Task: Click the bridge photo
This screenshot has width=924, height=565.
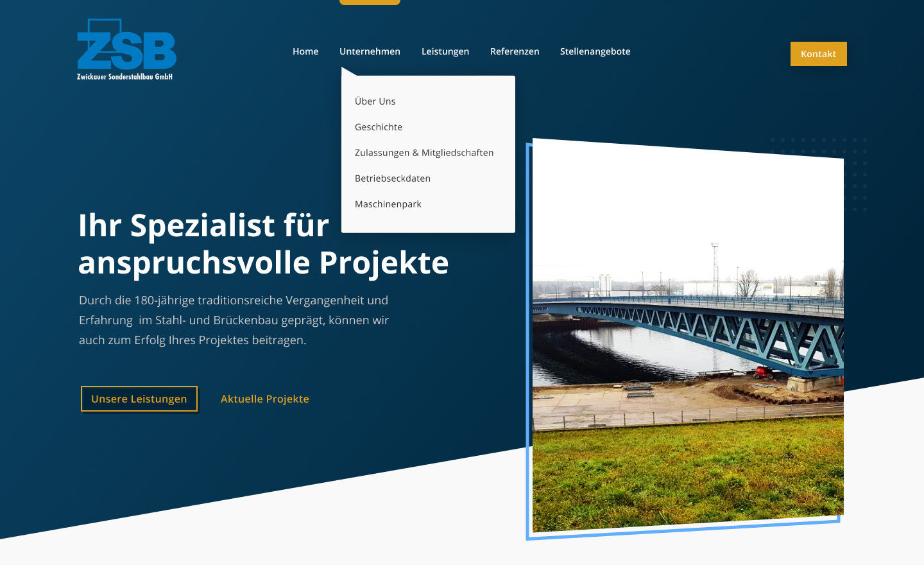Action: point(688,335)
